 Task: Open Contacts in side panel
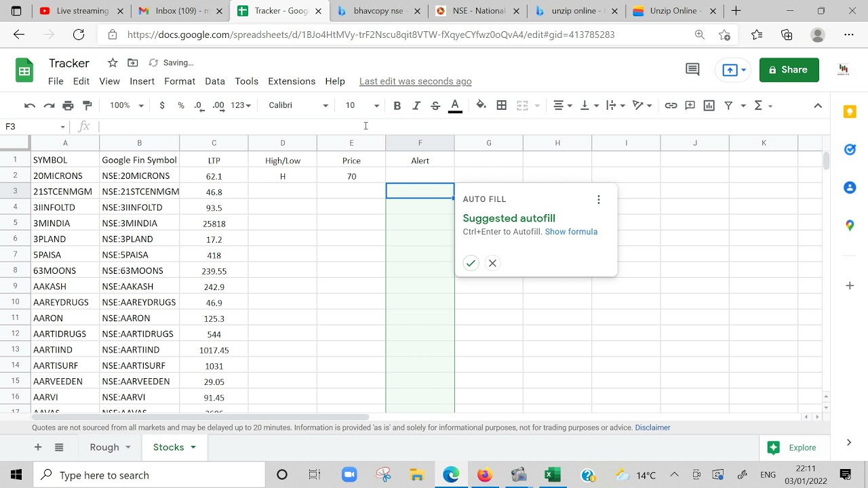coord(850,188)
